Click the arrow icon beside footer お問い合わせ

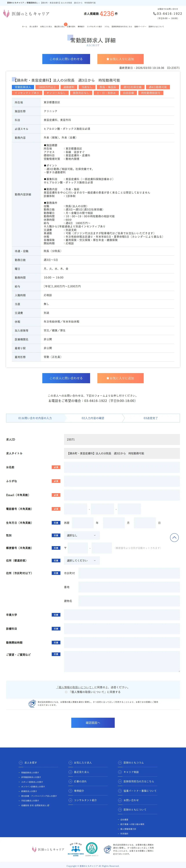click(120, 800)
